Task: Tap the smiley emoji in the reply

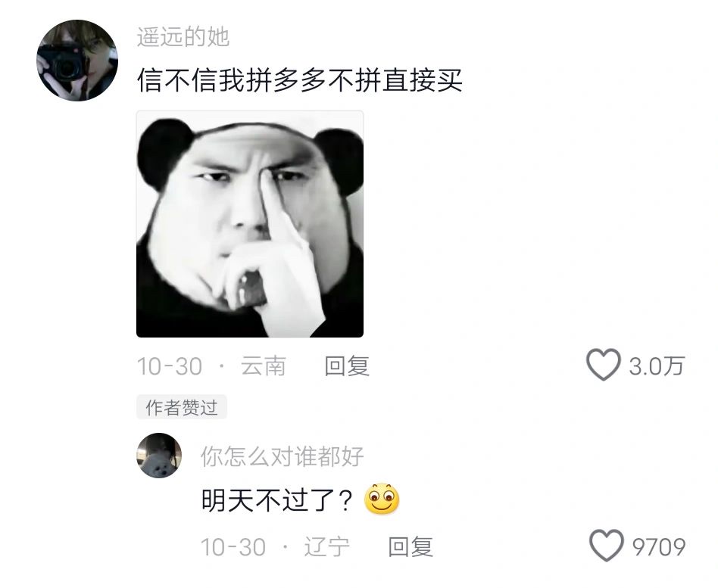Action: [382, 499]
